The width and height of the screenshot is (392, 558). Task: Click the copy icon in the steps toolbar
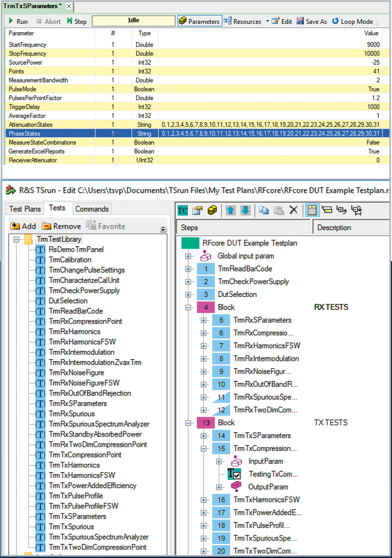264,210
